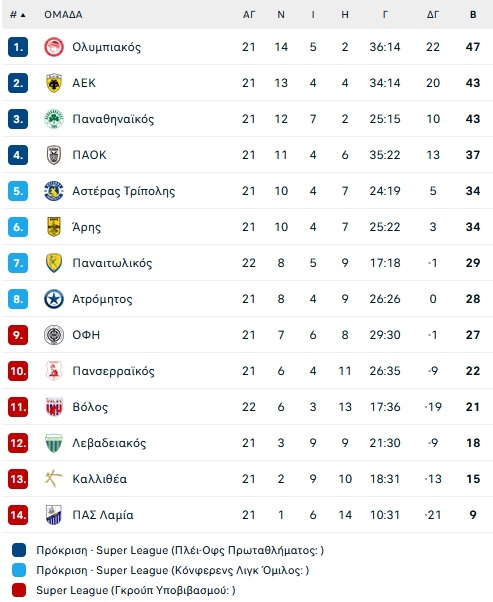Viewport: 493px width, 602px height.
Task: Click the Ολυμπιακός club crest
Action: [x=54, y=47]
